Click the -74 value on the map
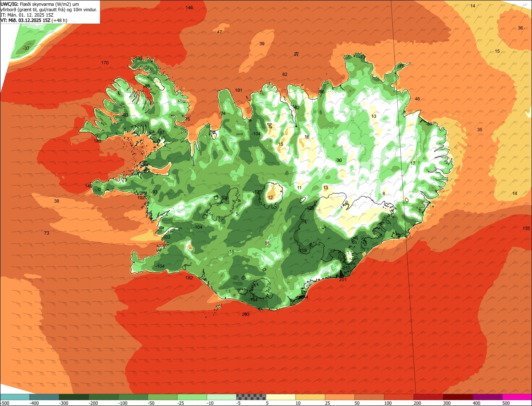The width and height of the screenshot is (532, 406). point(222,113)
